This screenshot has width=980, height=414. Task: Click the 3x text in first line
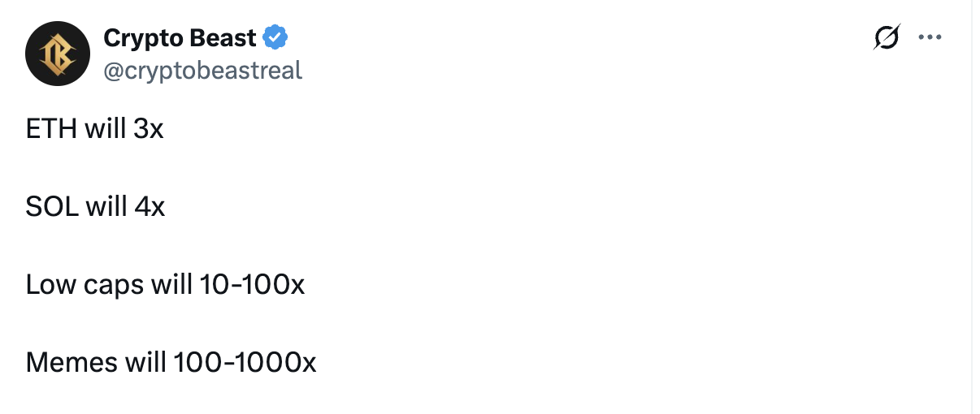point(148,128)
